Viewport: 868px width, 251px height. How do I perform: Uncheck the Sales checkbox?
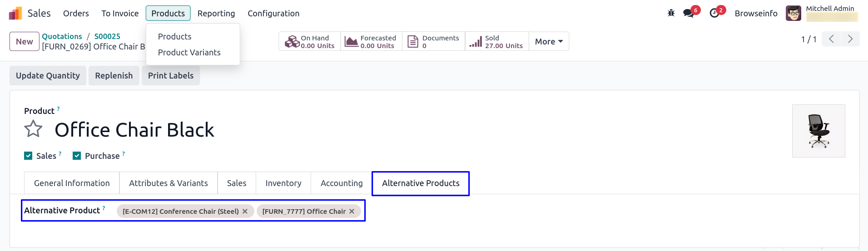pos(28,156)
